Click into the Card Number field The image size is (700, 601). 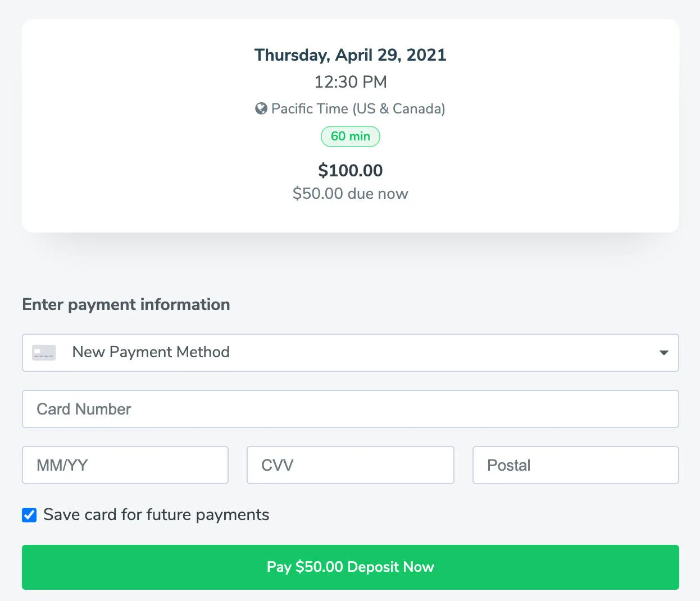[x=350, y=409]
